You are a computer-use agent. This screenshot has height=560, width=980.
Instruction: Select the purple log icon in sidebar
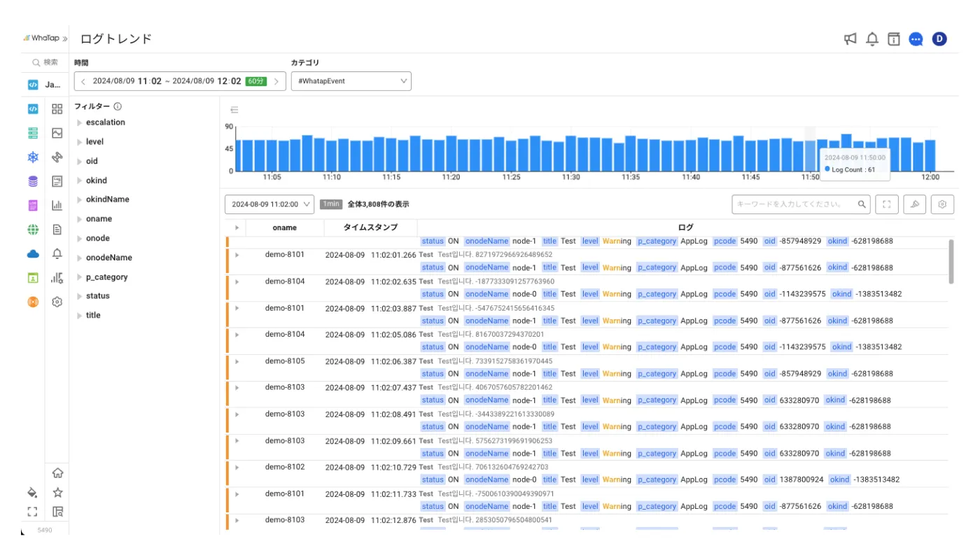point(33,205)
